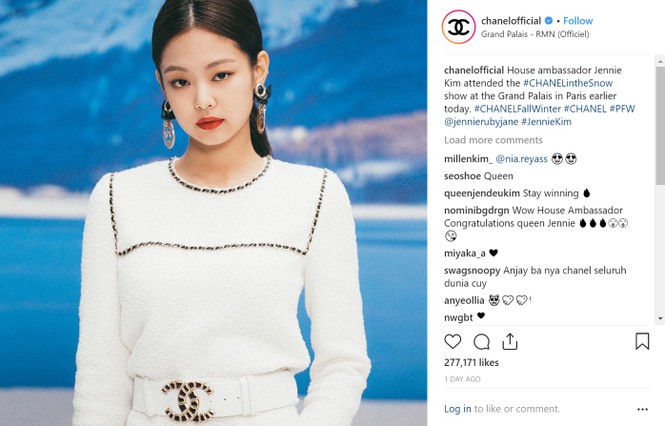The width and height of the screenshot is (665, 426).
Task: Open the @jennierubyjane profile mention
Action: pyautogui.click(x=481, y=122)
